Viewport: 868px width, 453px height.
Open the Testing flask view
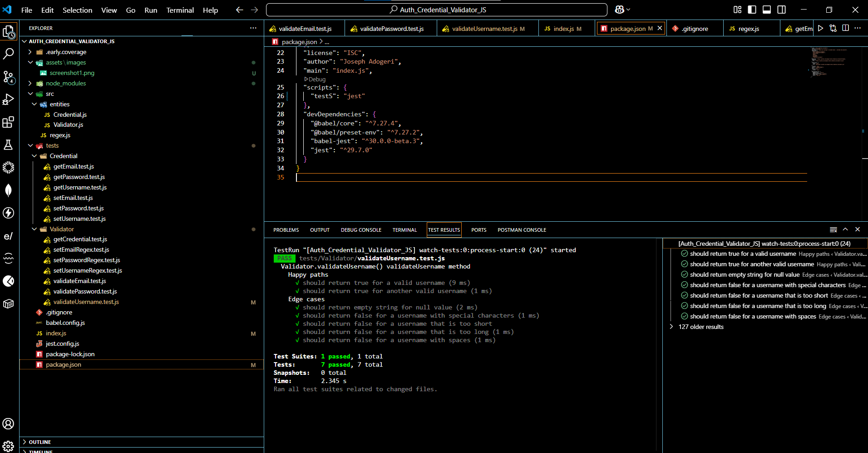click(x=9, y=145)
